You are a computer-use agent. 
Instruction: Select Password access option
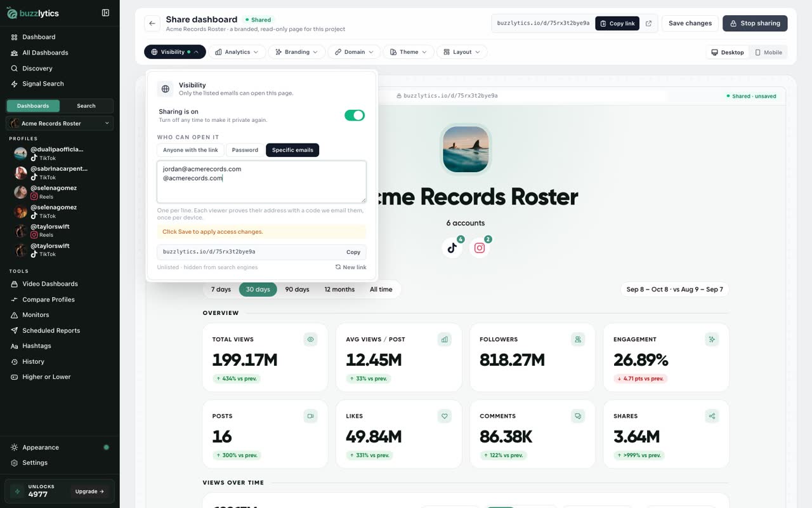245,150
